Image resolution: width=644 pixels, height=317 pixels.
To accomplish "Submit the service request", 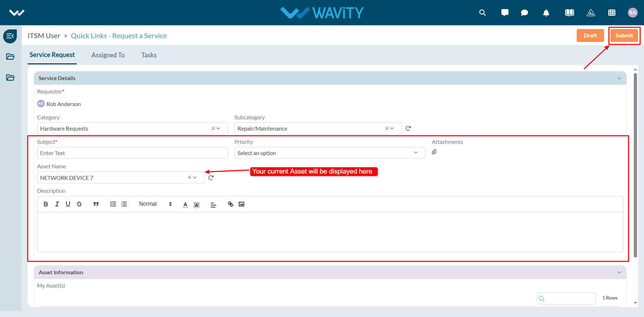I will [624, 35].
